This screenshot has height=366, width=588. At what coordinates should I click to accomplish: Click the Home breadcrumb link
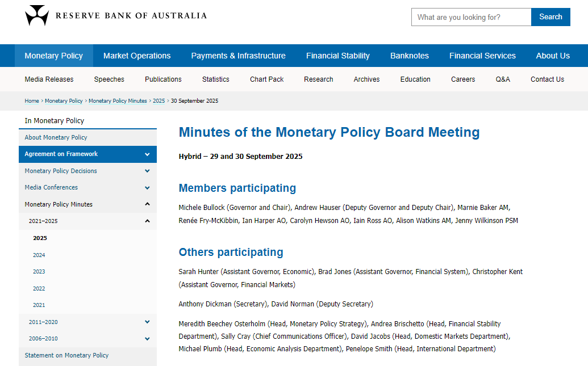click(x=32, y=101)
